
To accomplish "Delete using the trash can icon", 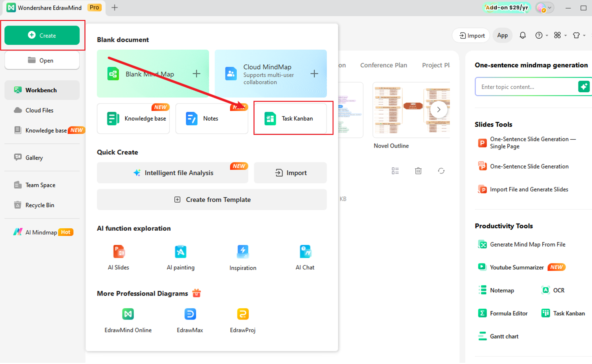I will pyautogui.click(x=418, y=171).
